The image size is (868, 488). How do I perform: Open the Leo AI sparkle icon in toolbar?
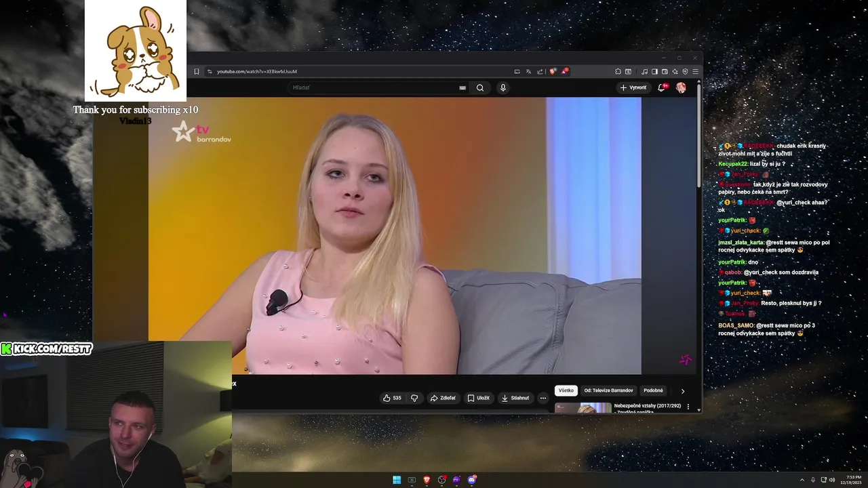pyautogui.click(x=675, y=71)
